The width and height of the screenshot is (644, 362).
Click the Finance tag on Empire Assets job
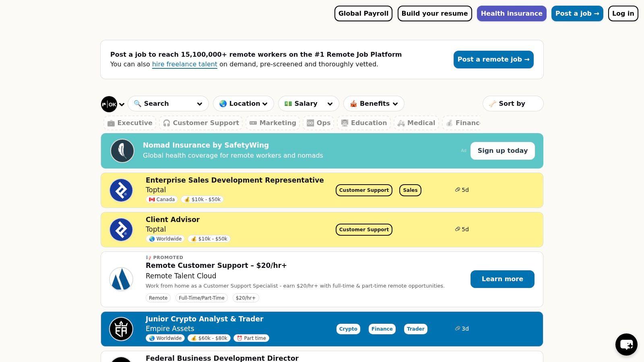click(382, 329)
